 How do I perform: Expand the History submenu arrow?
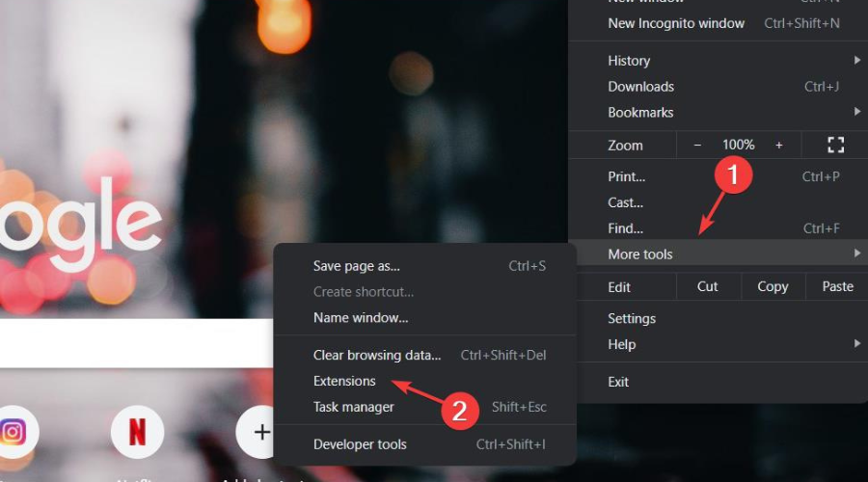pos(857,60)
